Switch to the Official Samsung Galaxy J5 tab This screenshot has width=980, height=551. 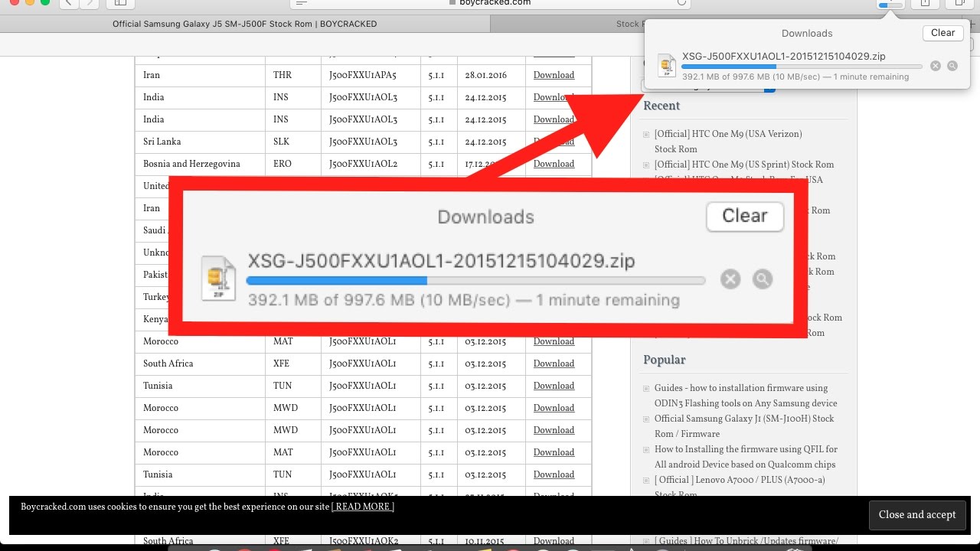245,24
